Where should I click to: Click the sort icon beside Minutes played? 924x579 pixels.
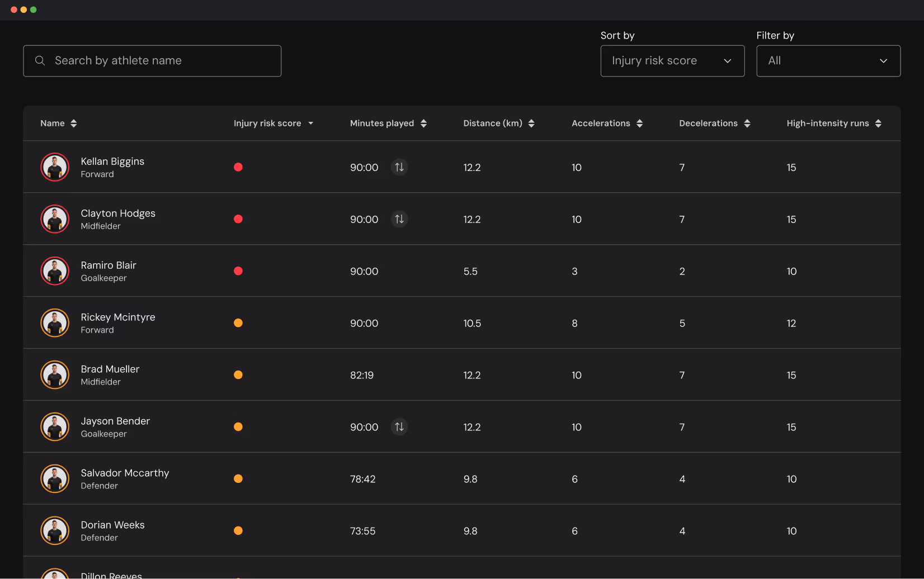(423, 123)
